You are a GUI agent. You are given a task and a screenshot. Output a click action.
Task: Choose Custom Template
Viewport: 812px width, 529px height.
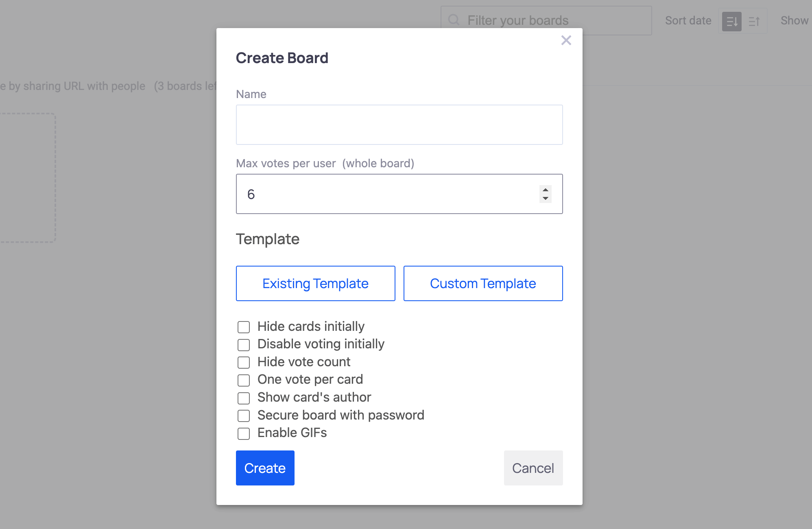coord(483,283)
